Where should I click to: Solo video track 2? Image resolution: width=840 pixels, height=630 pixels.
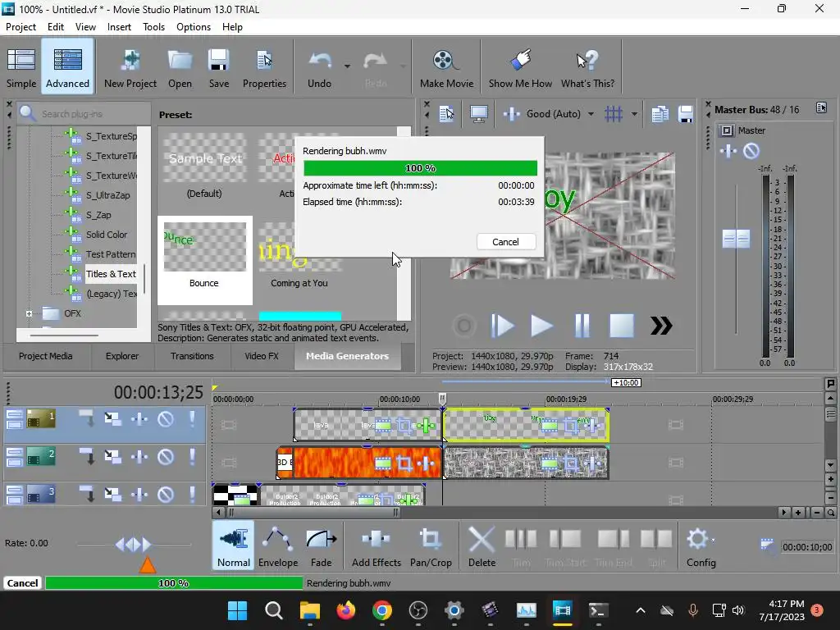[x=192, y=457]
